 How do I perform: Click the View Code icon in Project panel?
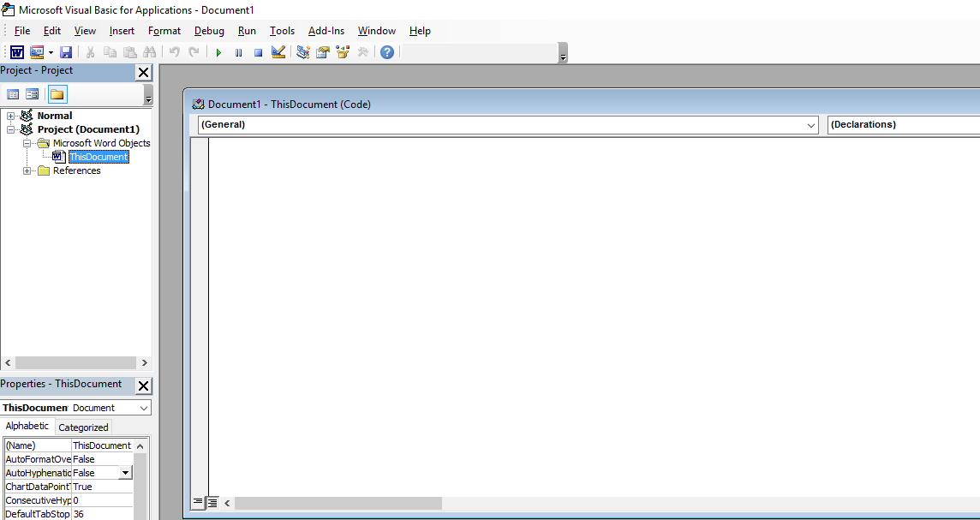click(x=13, y=94)
